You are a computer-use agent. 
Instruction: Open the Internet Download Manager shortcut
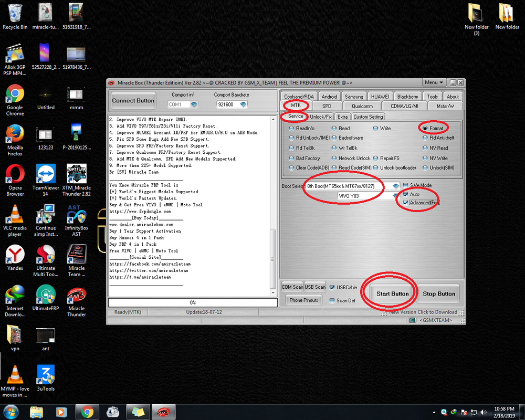click(x=15, y=301)
